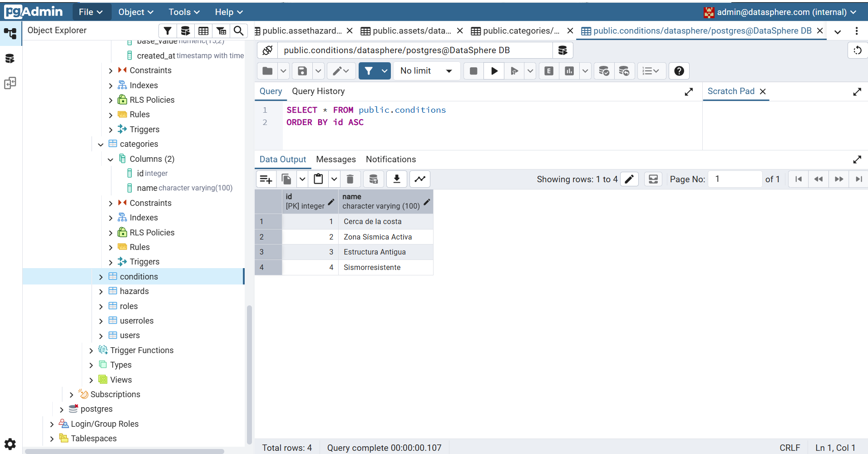Click the Stop query square icon
Image resolution: width=868 pixels, height=454 pixels.
[x=473, y=71]
